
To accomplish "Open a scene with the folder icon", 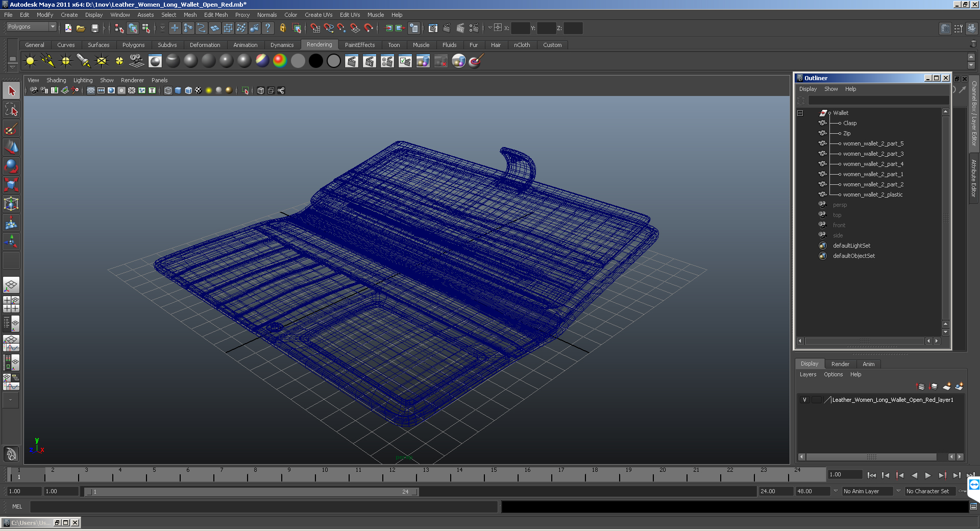I will click(x=81, y=28).
